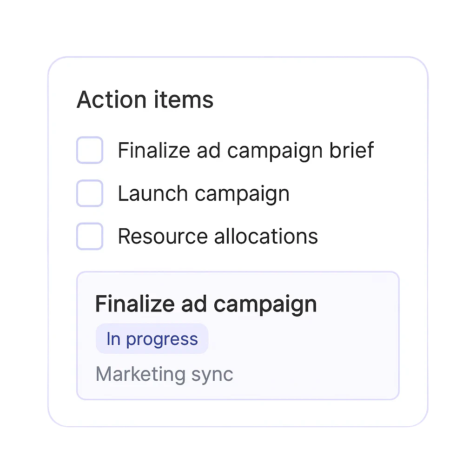Select the Finalize ad campaign brief task text
Image resolution: width=476 pixels, height=476 pixels.
[245, 150]
